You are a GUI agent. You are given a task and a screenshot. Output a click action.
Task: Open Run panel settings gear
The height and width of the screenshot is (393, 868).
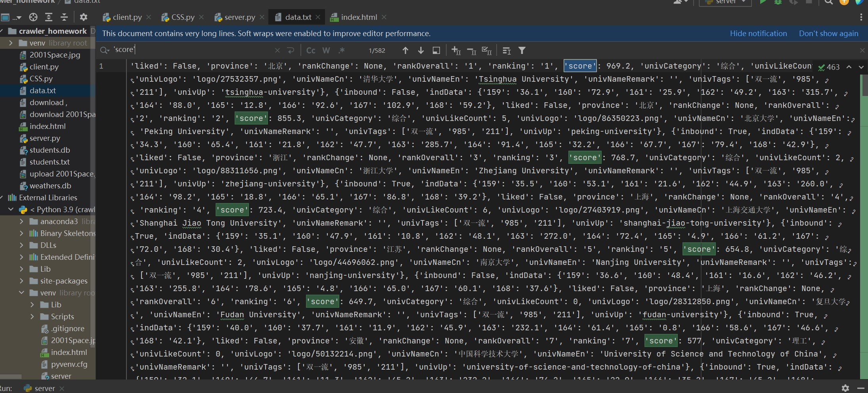[845, 388]
